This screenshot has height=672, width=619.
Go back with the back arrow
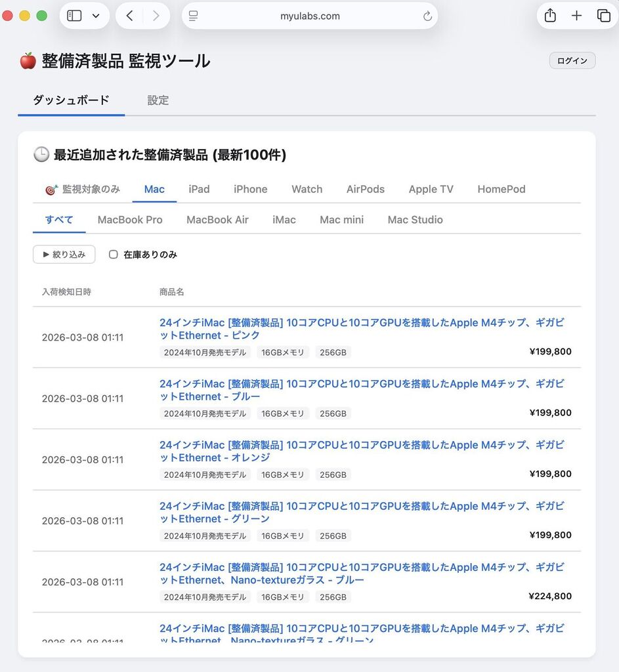(x=129, y=16)
